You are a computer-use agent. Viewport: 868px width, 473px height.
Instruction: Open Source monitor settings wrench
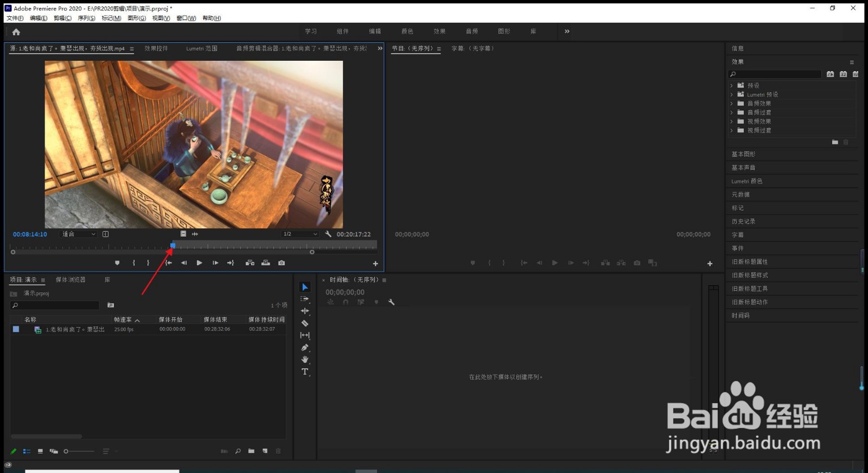pyautogui.click(x=328, y=234)
